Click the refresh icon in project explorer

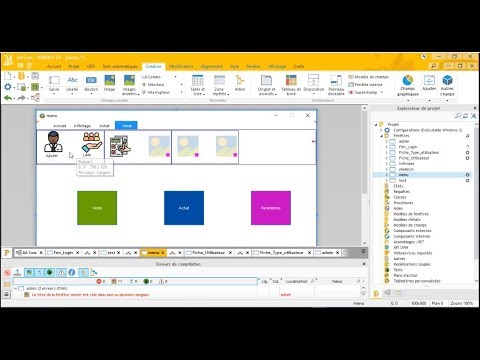pos(465,116)
